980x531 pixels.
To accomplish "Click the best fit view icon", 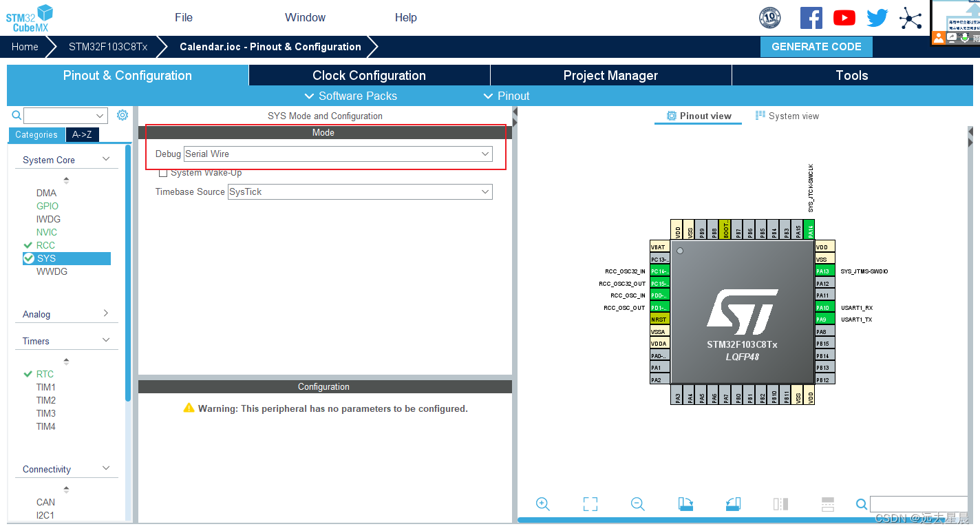I will [x=590, y=503].
